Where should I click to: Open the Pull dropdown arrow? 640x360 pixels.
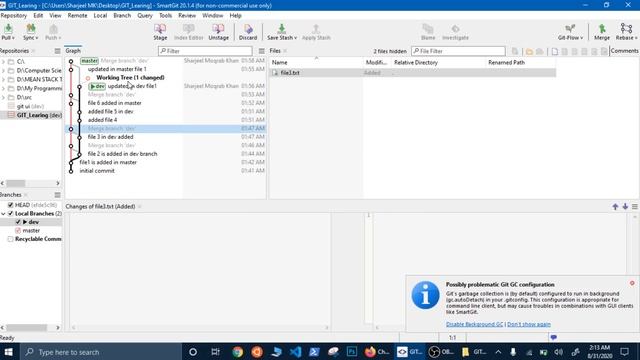pos(13,38)
